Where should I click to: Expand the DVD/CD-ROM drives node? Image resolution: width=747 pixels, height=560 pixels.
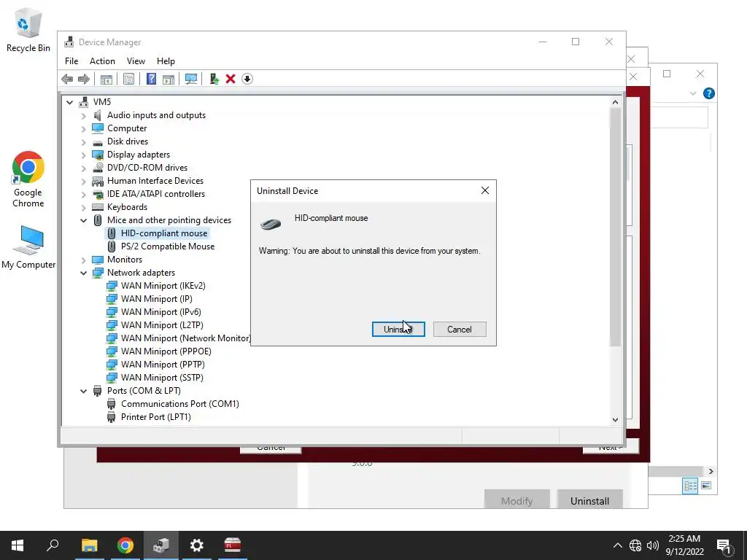click(x=83, y=168)
